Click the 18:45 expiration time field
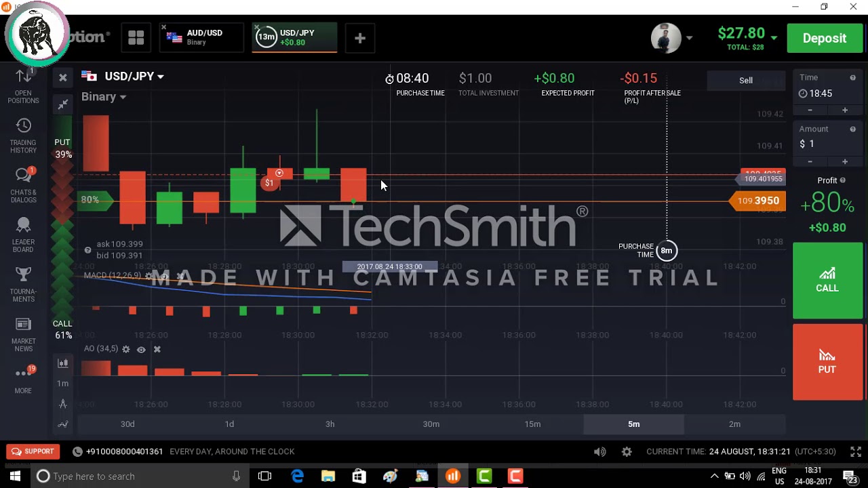Viewport: 868px width, 488px height. coord(827,94)
